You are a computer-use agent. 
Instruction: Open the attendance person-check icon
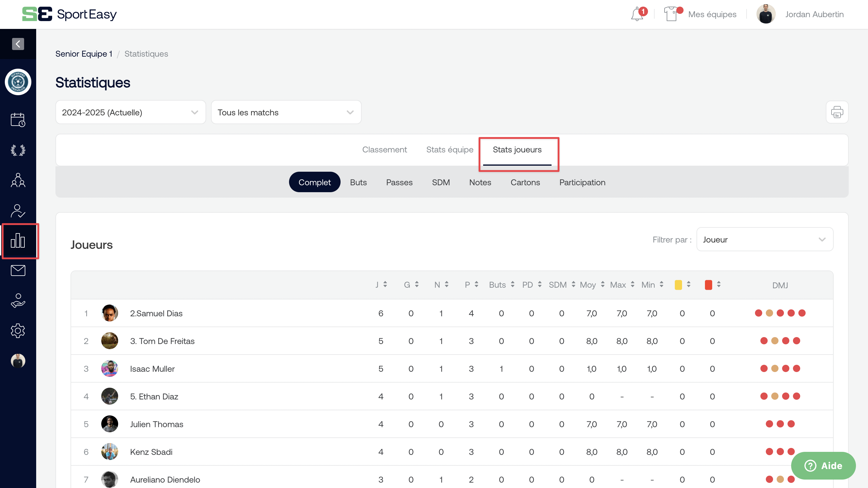18,211
